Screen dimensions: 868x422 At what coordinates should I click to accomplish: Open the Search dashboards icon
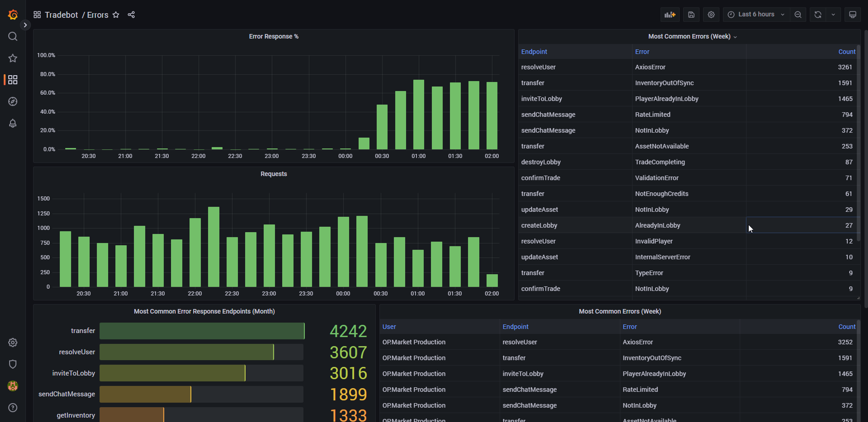[13, 36]
